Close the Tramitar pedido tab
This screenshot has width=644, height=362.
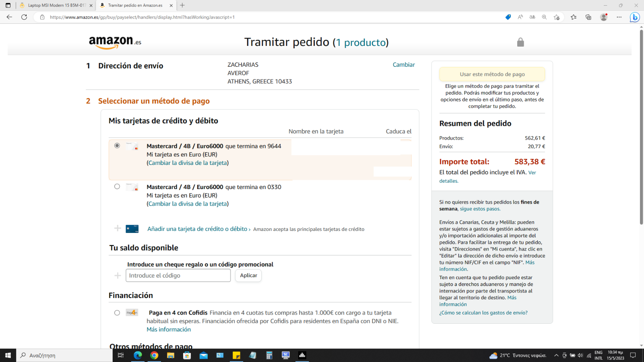click(x=171, y=5)
